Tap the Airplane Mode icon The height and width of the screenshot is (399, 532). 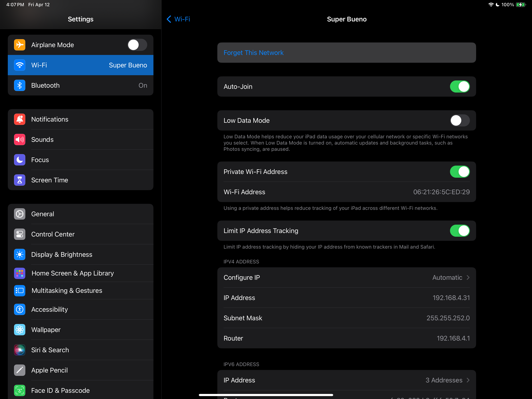[19, 45]
